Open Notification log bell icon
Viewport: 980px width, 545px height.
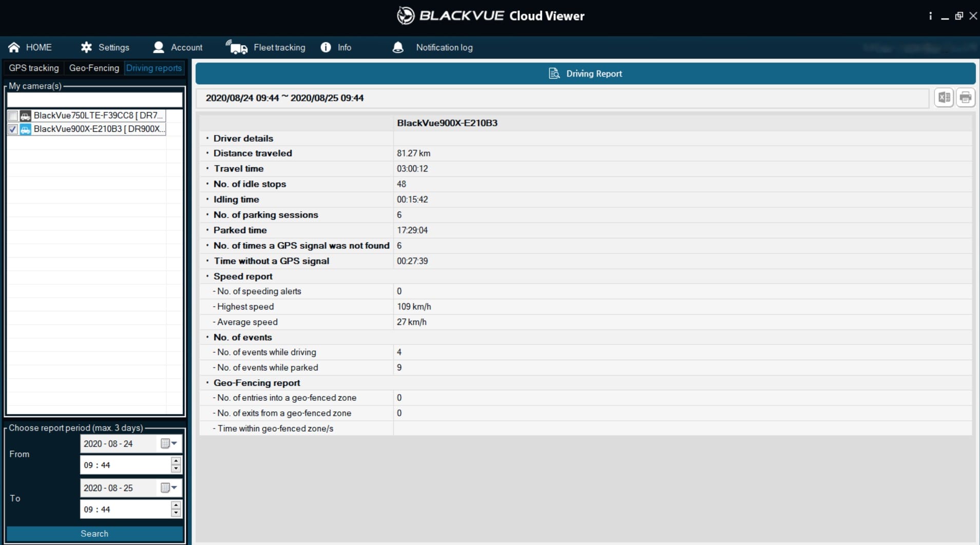point(398,47)
